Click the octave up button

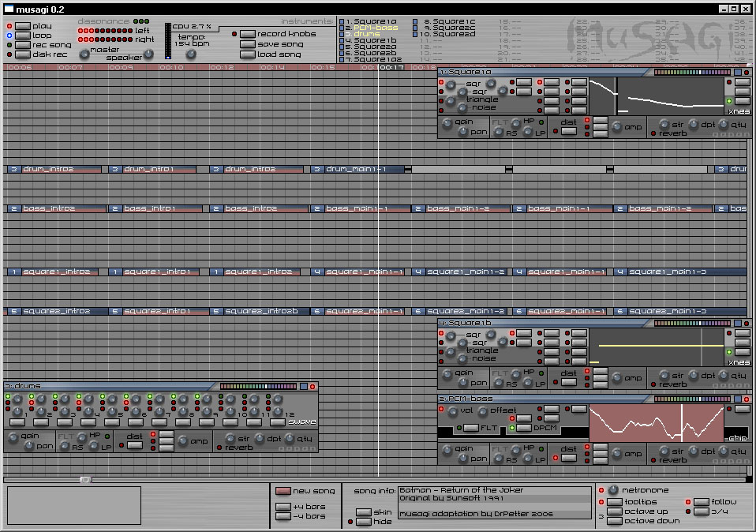(x=615, y=511)
